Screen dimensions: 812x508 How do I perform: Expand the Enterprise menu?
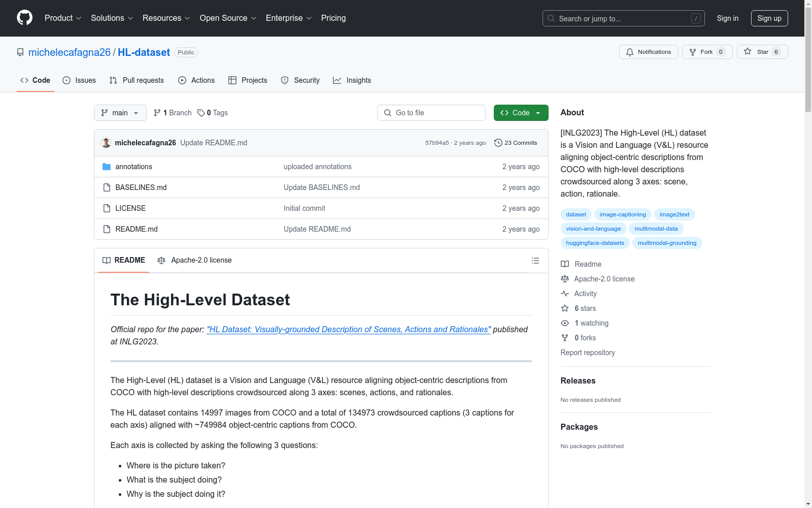pyautogui.click(x=289, y=18)
